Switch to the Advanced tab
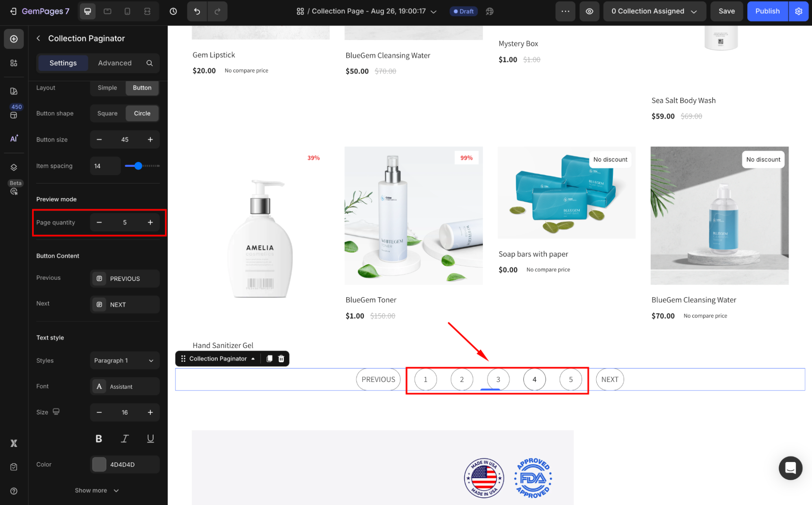812x505 pixels. pos(115,63)
